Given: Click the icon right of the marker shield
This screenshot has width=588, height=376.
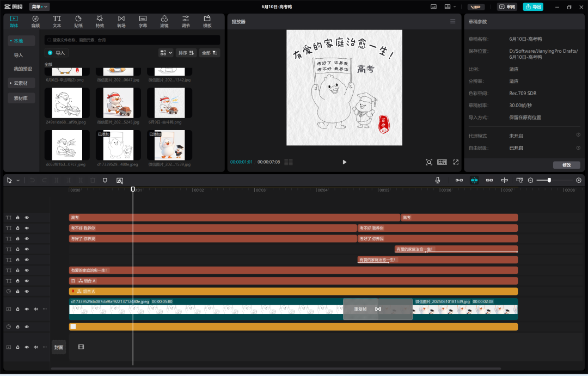Looking at the screenshot, I should click(x=120, y=180).
